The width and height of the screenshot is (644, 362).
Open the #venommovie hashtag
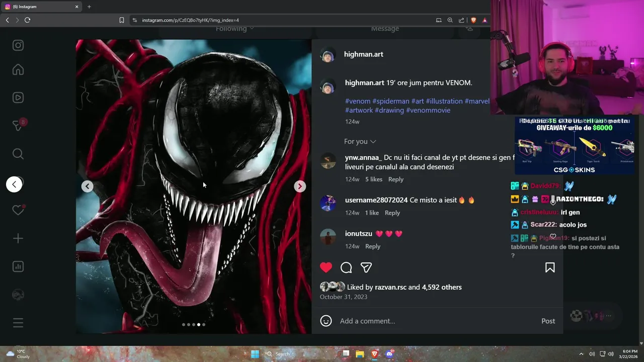428,110
